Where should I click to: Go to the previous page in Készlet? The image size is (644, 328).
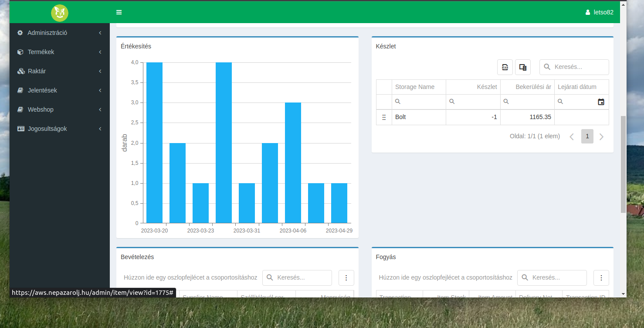click(x=572, y=137)
